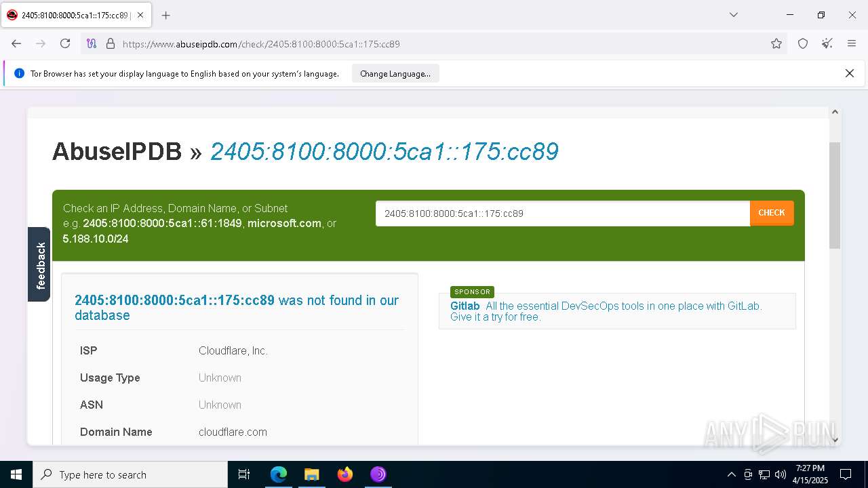Select the 'was not found' result heading
Image resolution: width=868 pixels, height=488 pixels.
(237, 308)
